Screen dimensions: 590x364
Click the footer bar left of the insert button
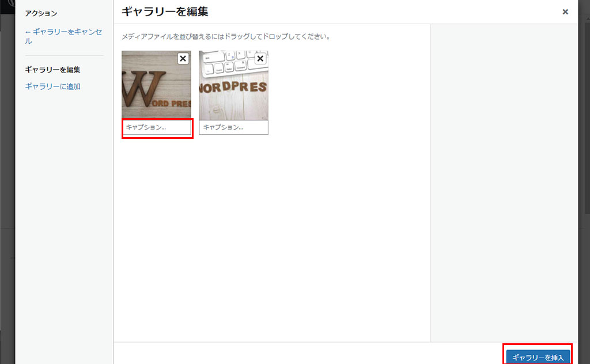(x=305, y=353)
